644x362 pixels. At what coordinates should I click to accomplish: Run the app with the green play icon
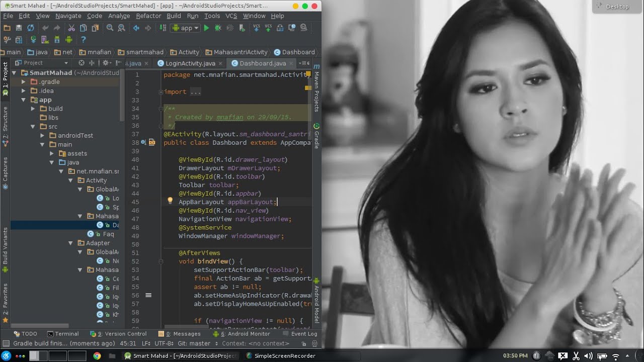(x=206, y=28)
